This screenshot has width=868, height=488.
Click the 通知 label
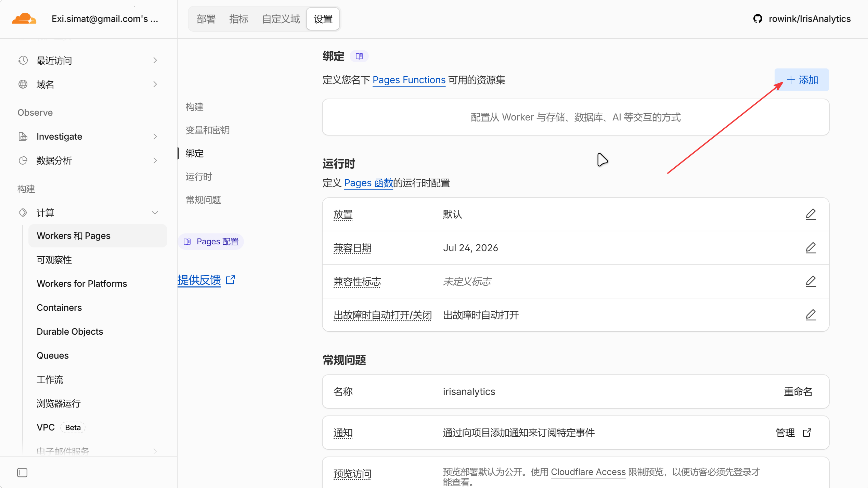343,433
